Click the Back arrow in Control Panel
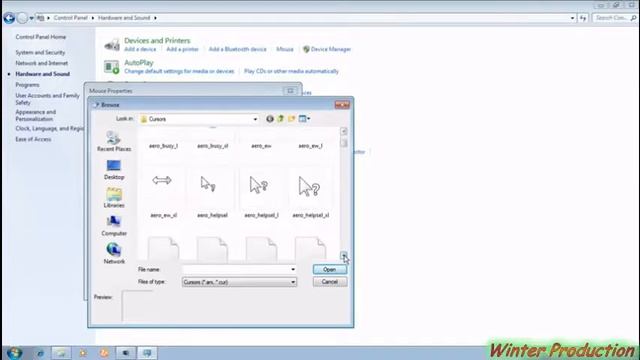This screenshot has height=360, width=640. (x=9, y=18)
